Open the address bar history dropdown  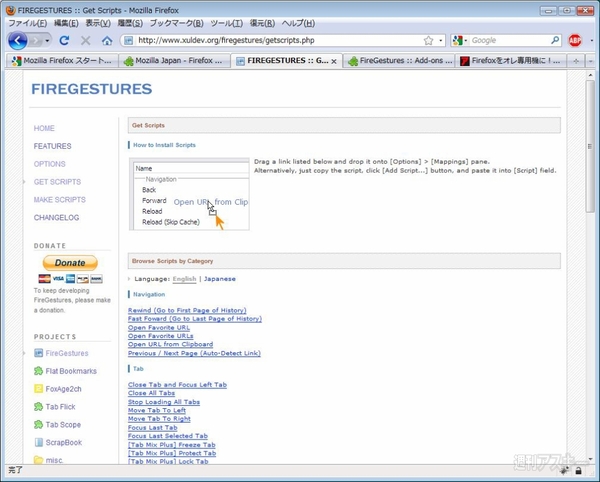[x=440, y=40]
